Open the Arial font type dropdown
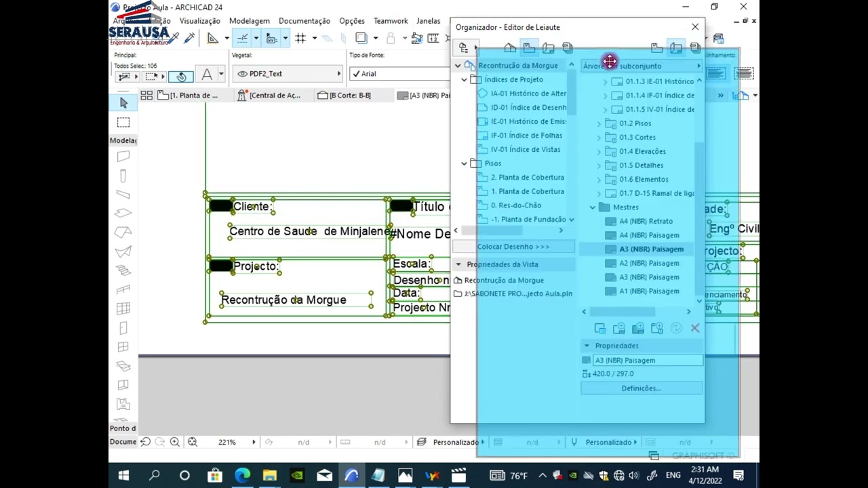868x488 pixels. click(x=400, y=74)
